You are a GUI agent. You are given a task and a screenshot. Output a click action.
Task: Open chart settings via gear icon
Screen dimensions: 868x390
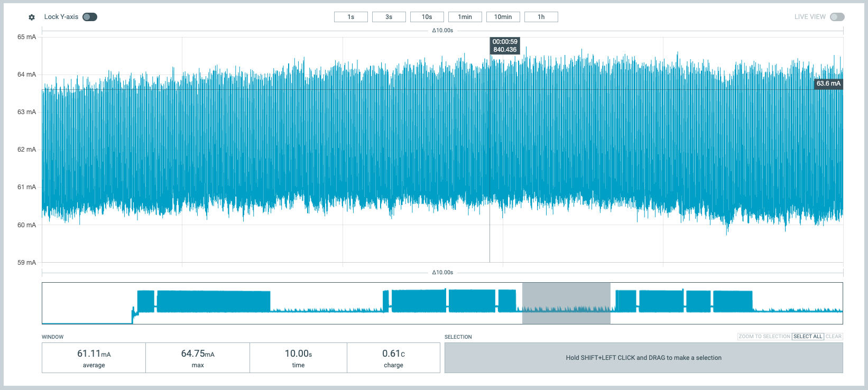[32, 17]
